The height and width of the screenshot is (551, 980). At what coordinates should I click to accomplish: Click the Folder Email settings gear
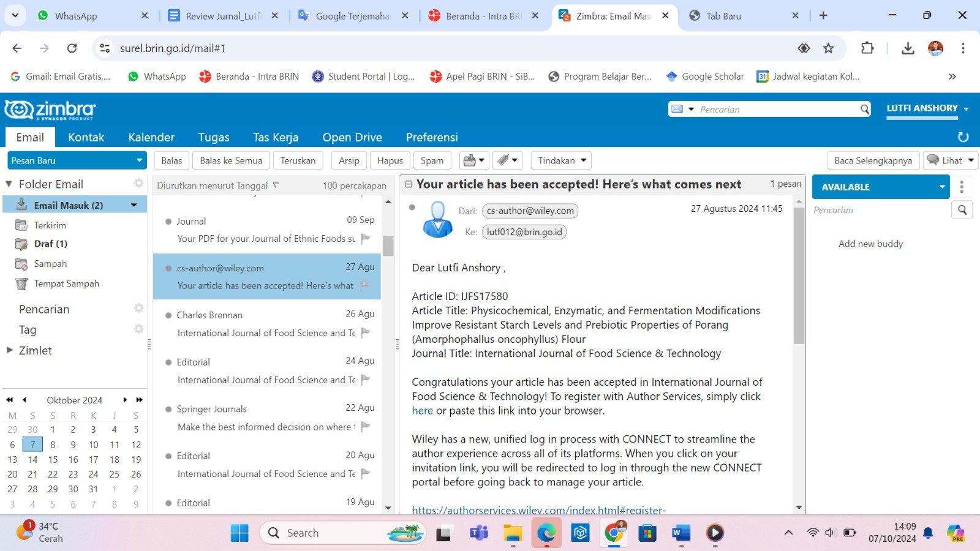[x=139, y=183]
